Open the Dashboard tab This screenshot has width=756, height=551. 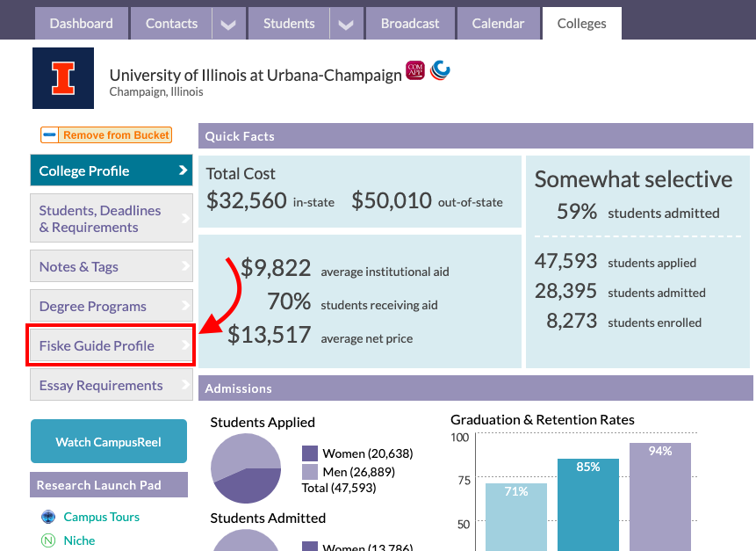point(82,24)
